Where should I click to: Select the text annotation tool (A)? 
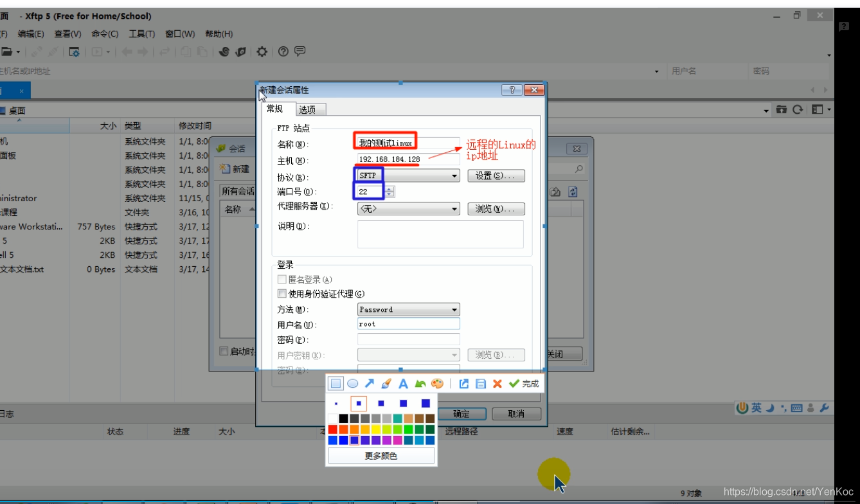pyautogui.click(x=403, y=384)
